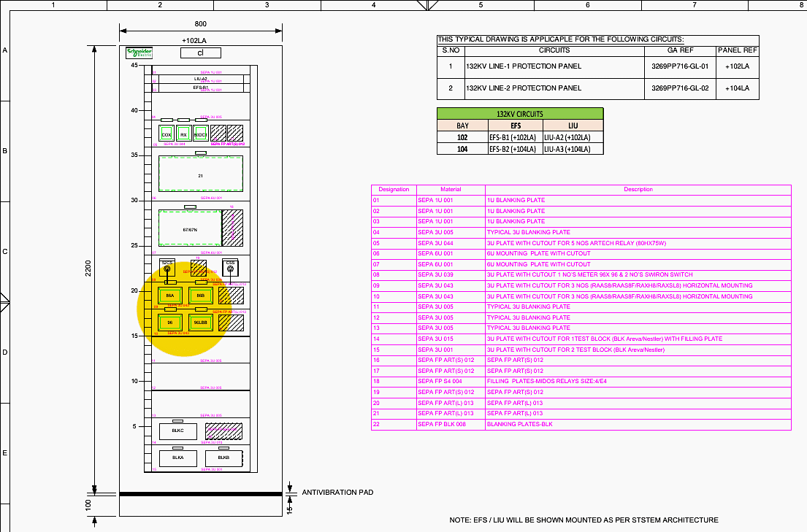This screenshot has width=807, height=532.
Task: Click the 132KV LINE-2 PROTECTION PANEL cell
Action: pyautogui.click(x=554, y=88)
